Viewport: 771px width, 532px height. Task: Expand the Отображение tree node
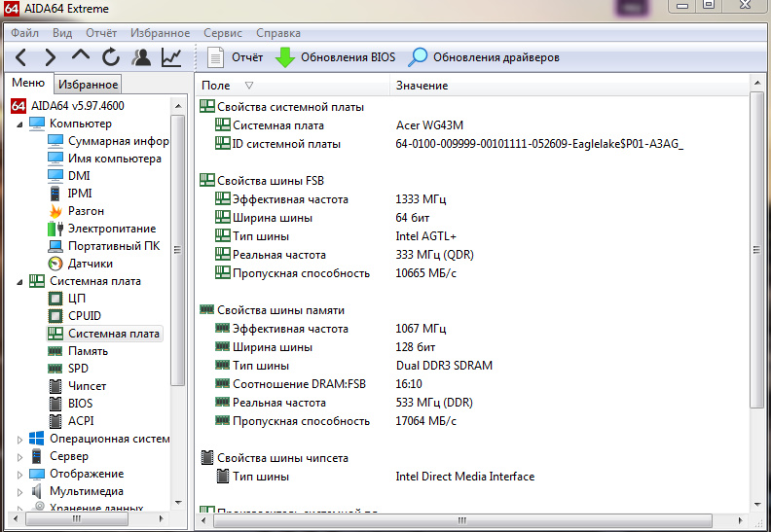[x=19, y=475]
